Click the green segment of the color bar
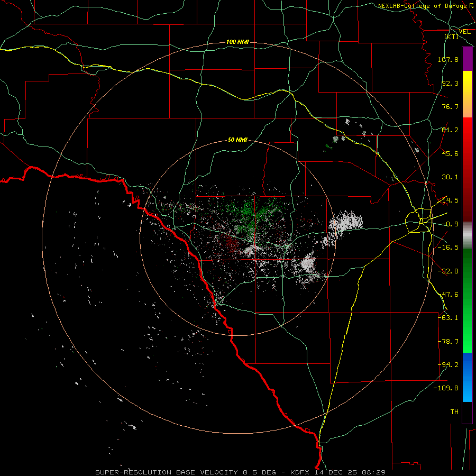476x476 pixels. pos(467,300)
